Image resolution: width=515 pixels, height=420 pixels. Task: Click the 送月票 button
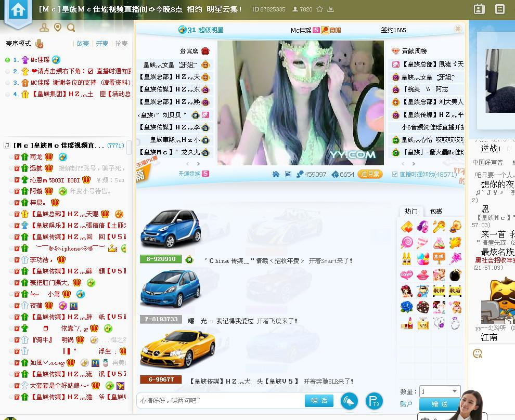369,174
